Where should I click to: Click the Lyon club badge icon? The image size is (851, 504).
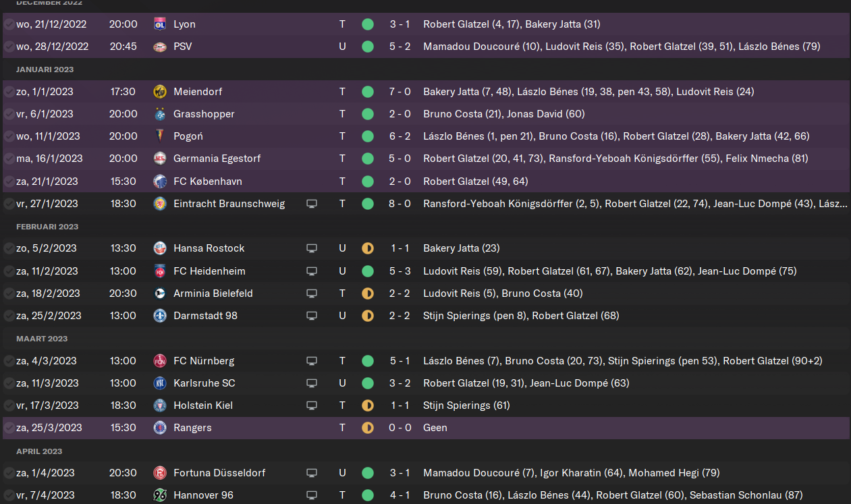click(x=160, y=24)
